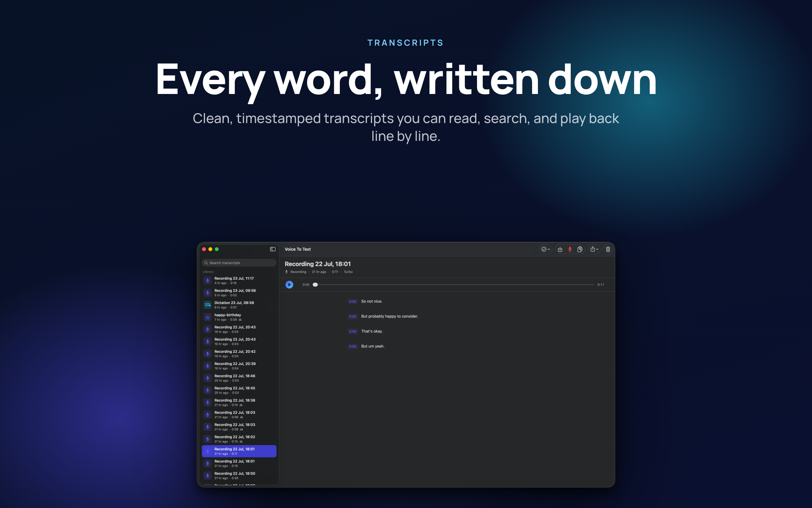Open Dictation 23 Jul, 08:58
Screen dimensions: 812x508
click(x=239, y=305)
